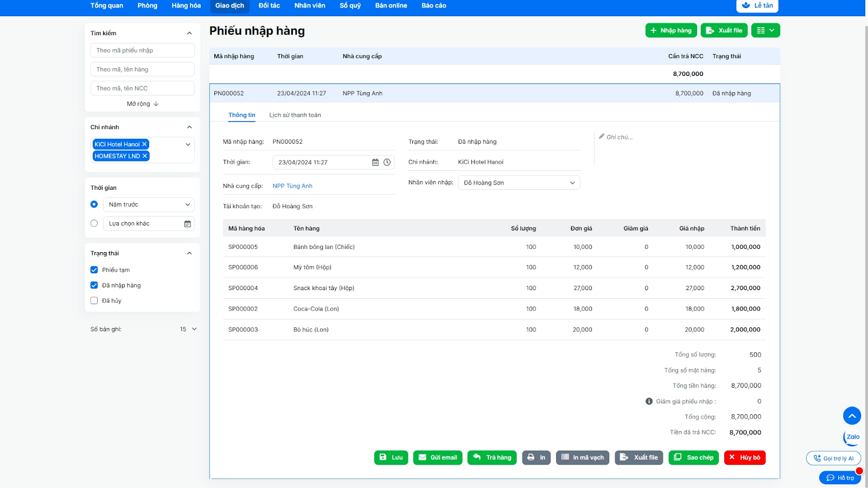868x488 pixels.
Task: Uncheck the Phiếu tạm checkbox
Action: [94, 270]
